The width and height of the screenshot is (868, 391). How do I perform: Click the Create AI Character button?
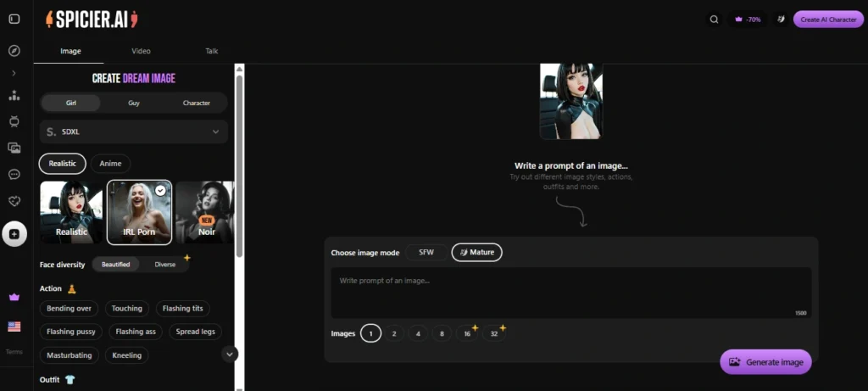[828, 20]
